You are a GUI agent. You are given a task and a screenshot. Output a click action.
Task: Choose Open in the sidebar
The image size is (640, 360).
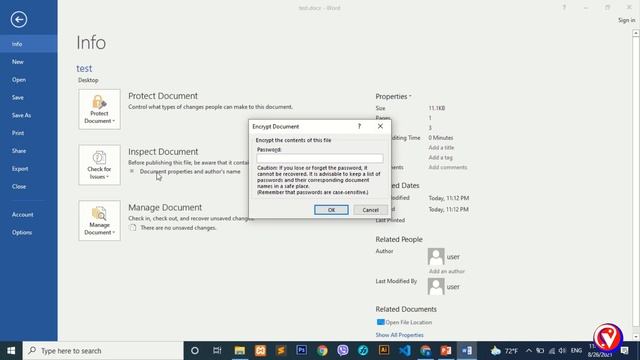(x=29, y=80)
